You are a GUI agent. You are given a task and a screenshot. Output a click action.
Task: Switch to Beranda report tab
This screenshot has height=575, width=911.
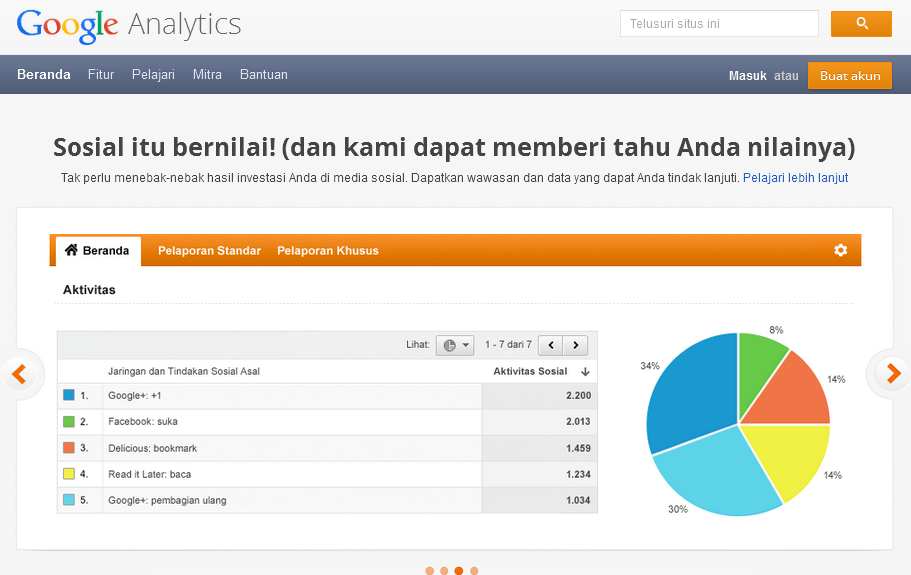tap(98, 251)
